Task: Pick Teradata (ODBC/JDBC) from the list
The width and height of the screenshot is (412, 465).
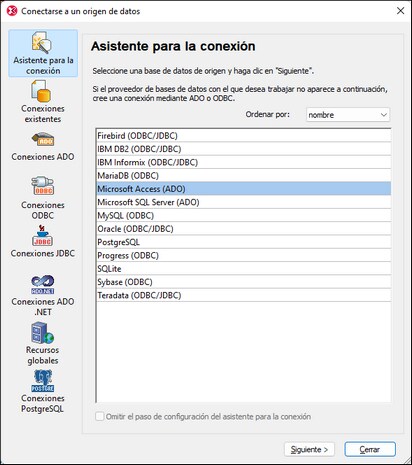Action: coord(244,295)
